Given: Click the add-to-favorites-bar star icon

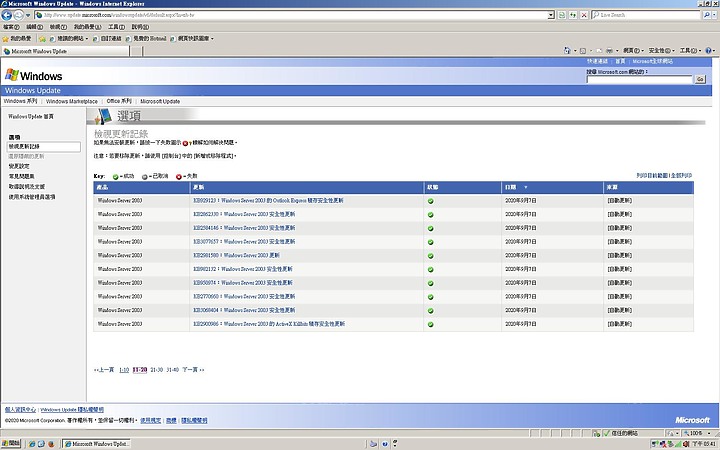Looking at the screenshot, I should (x=42, y=39).
